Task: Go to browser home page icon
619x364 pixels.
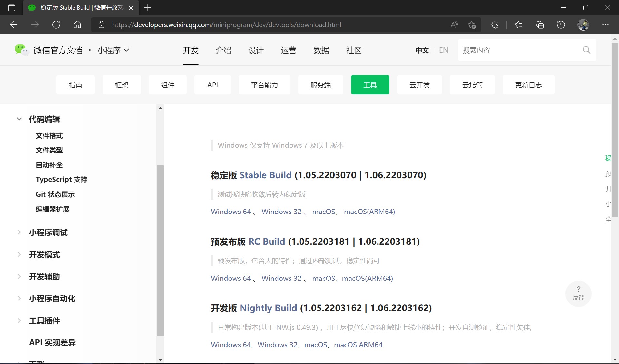Action: pos(77,25)
